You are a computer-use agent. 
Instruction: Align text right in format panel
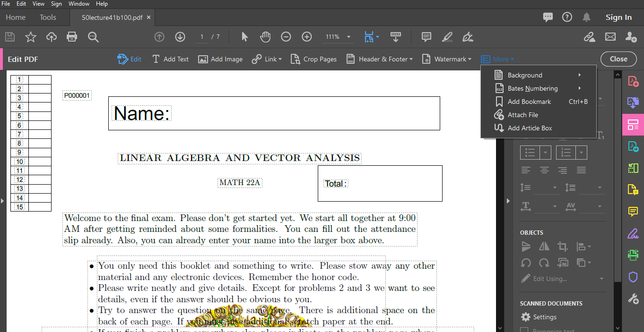pyautogui.click(x=562, y=170)
